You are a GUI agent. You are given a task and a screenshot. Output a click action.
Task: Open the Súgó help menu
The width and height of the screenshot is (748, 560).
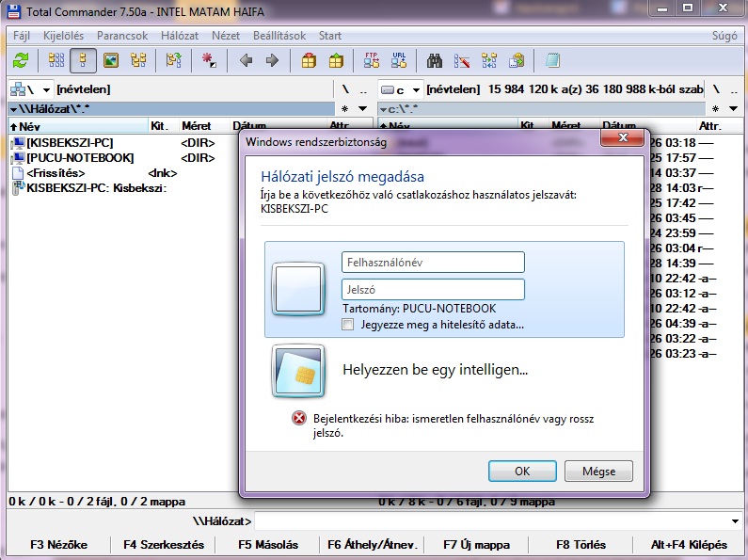(x=724, y=36)
